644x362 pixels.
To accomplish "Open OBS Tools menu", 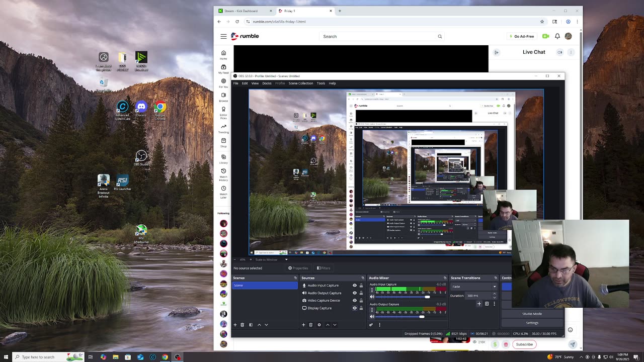I will coord(320,83).
